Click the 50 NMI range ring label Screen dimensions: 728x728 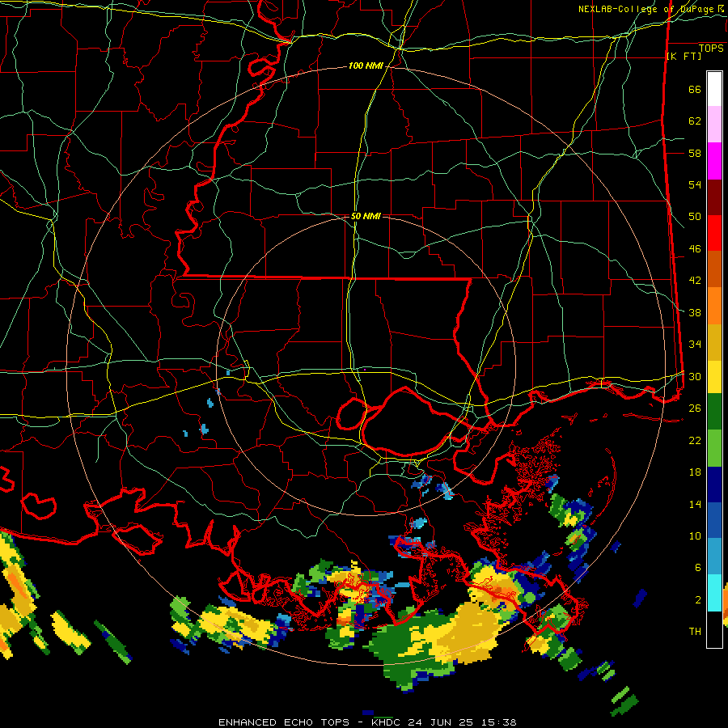point(366,216)
